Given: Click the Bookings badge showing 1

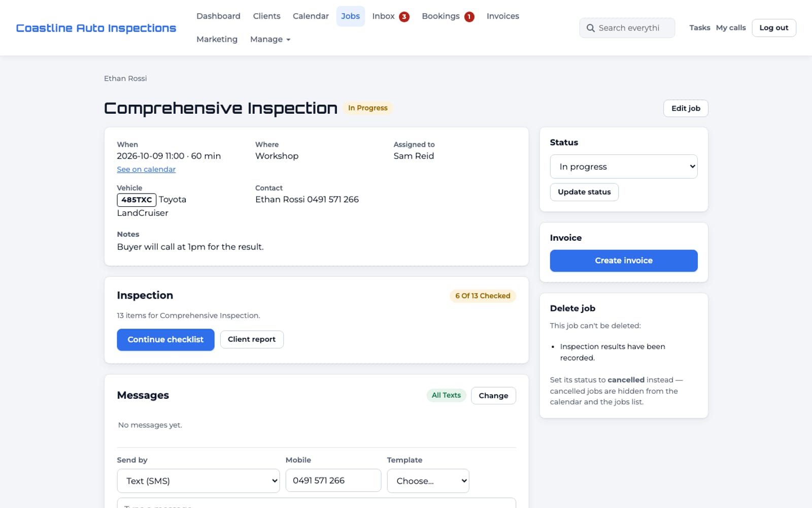Looking at the screenshot, I should (x=469, y=17).
